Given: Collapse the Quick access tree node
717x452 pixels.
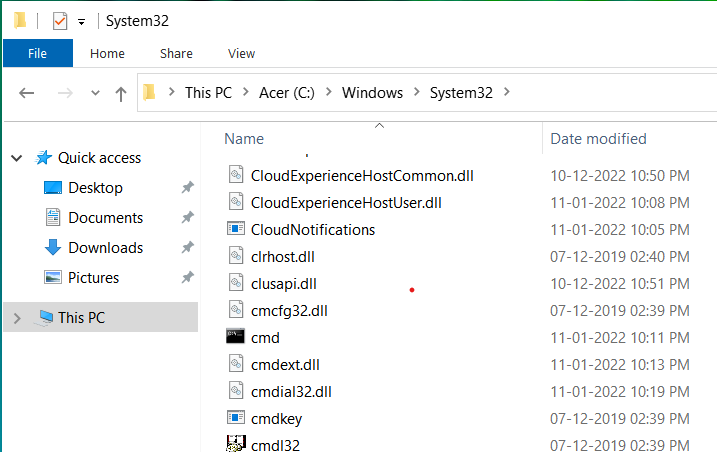Looking at the screenshot, I should (x=16, y=158).
